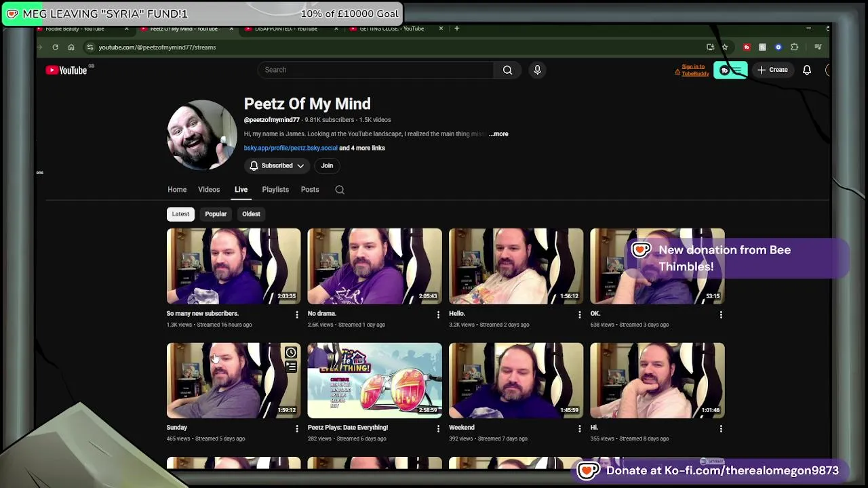The image size is (868, 488).
Task: Open options menu for 'OK.' video
Action: coord(721,314)
